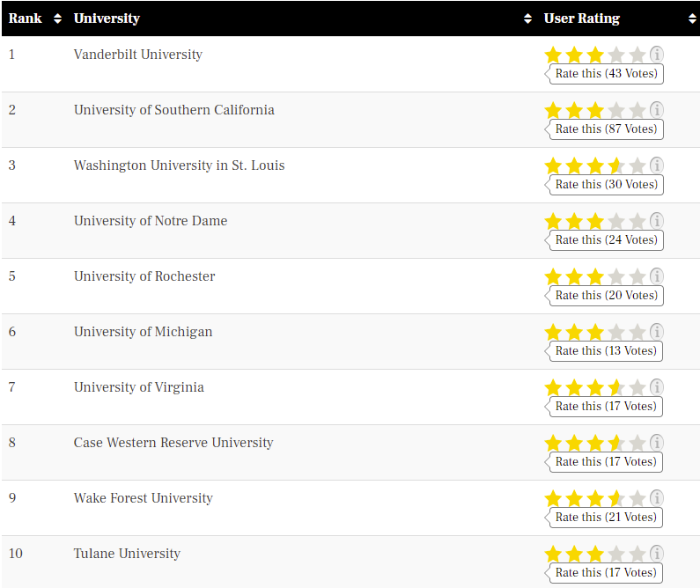Rate Wake Forest University five stars
Image resolution: width=700 pixels, height=588 pixels.
pos(637,498)
